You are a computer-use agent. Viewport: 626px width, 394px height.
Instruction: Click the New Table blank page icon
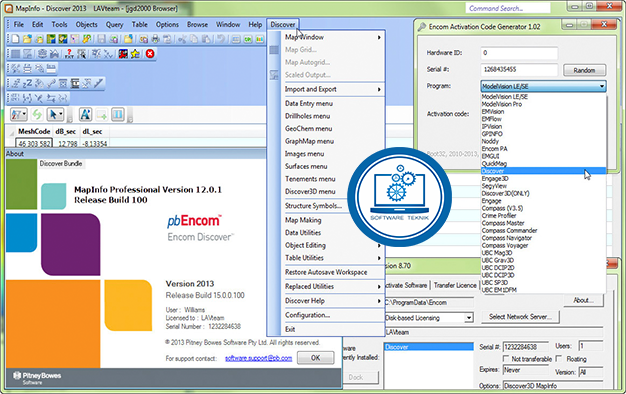[x=15, y=39]
